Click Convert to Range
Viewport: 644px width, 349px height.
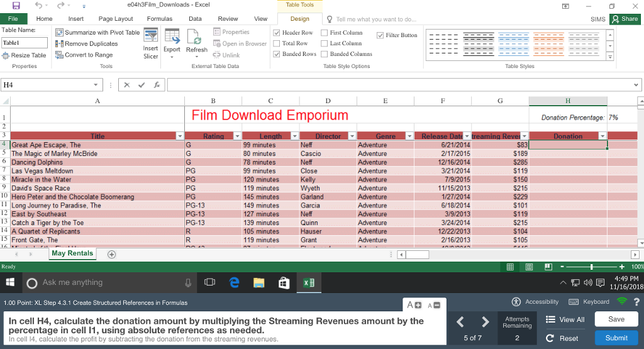[84, 55]
